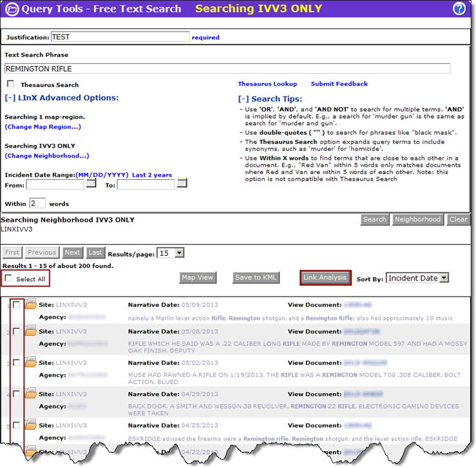
Task: Go to Next results page
Action: coord(72,252)
